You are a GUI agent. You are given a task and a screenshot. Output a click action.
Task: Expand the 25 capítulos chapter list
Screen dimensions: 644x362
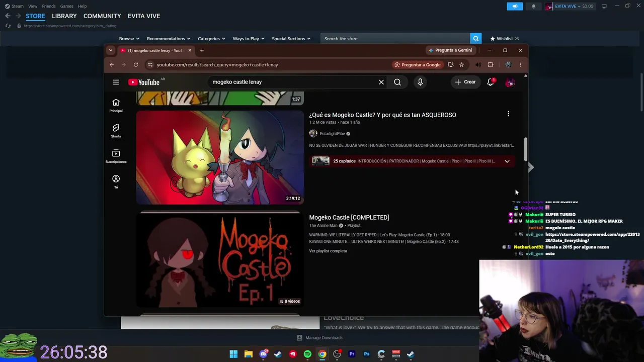pyautogui.click(x=507, y=161)
